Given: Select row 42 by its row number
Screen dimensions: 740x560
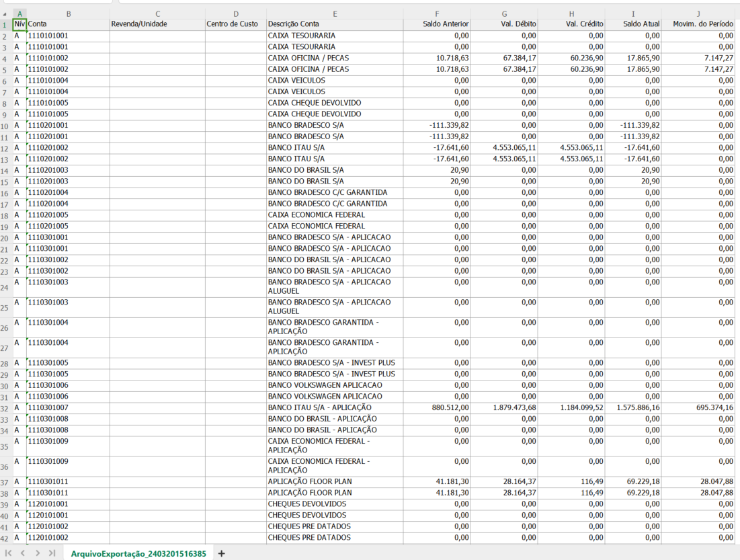Looking at the screenshot, I should 5,538.
